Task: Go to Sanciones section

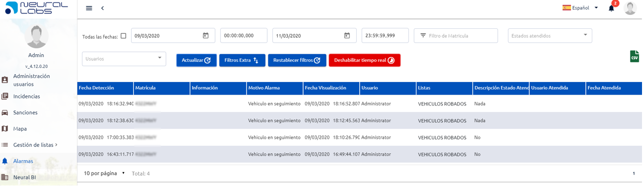Action: 25,112
